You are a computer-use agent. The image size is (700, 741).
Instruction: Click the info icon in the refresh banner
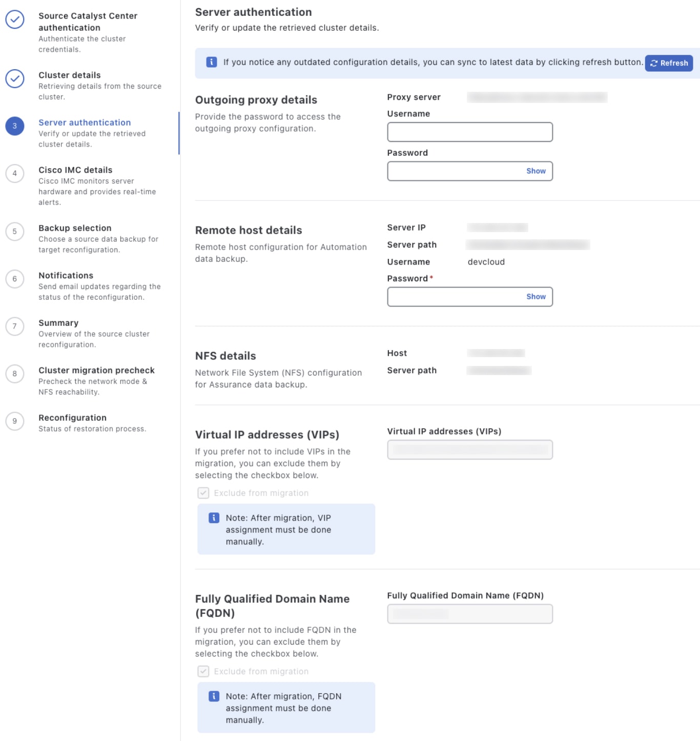(211, 62)
